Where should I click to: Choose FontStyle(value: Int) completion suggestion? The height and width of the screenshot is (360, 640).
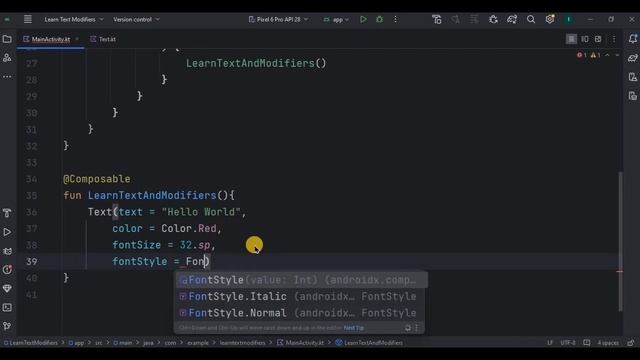tap(302, 280)
